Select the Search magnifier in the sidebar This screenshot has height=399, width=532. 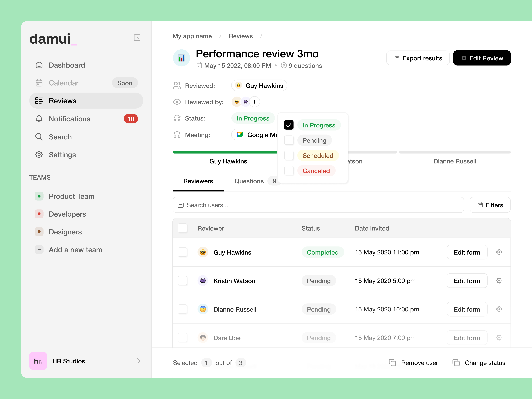[39, 137]
